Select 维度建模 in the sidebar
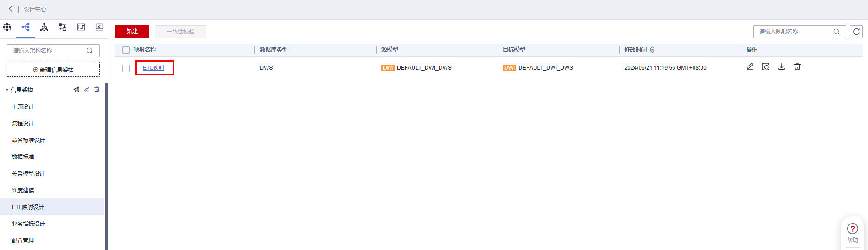Screen dimensions: 868x250 coord(23,191)
